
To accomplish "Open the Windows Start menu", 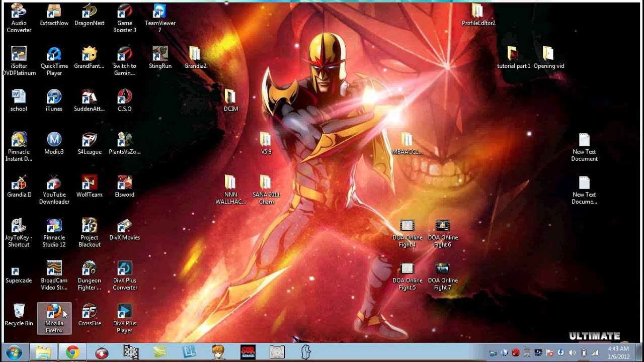I will [x=14, y=352].
